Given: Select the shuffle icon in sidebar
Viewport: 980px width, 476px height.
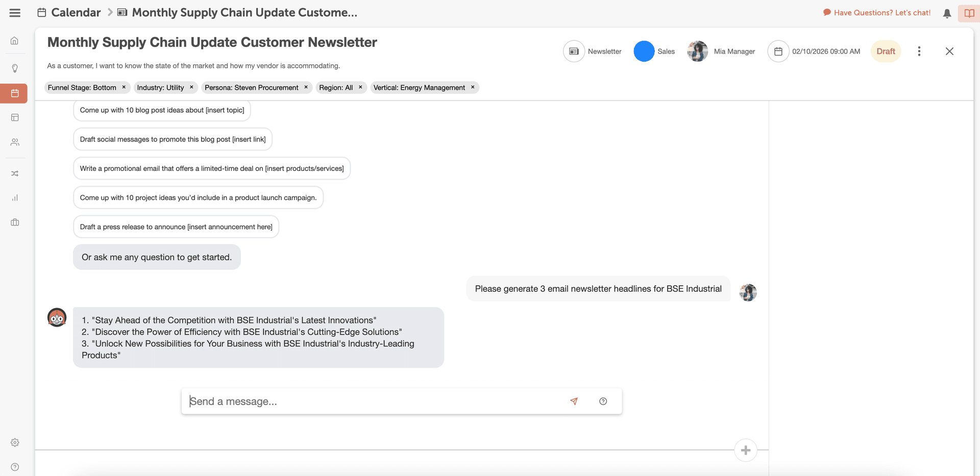Looking at the screenshot, I should coord(14,173).
